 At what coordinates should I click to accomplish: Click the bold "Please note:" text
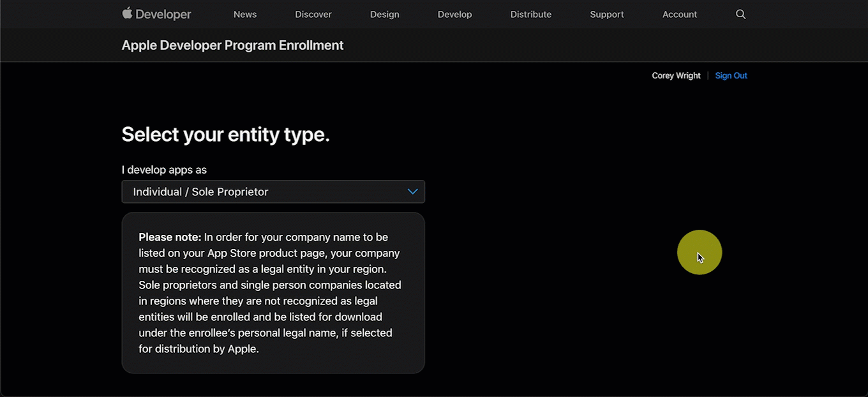(x=170, y=237)
